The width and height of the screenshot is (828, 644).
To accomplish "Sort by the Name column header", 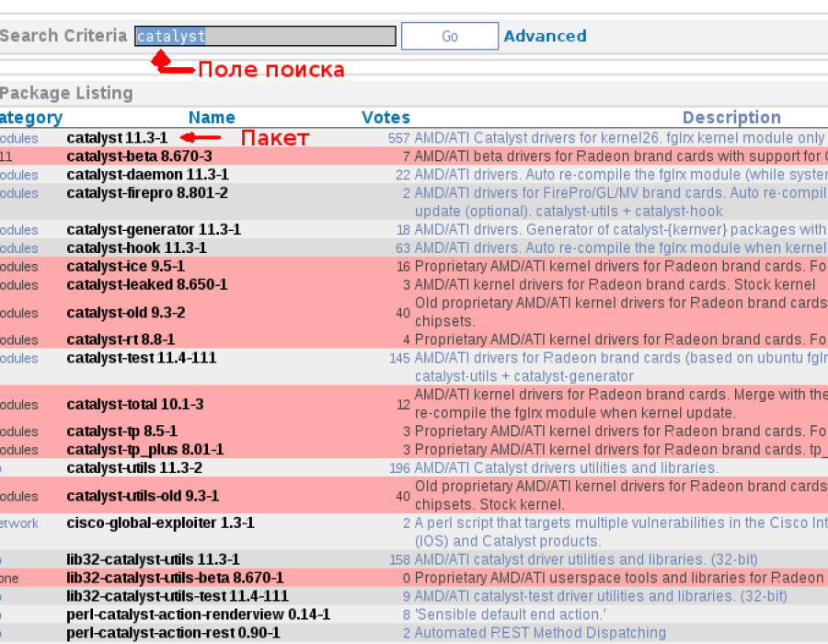I will coord(212,117).
